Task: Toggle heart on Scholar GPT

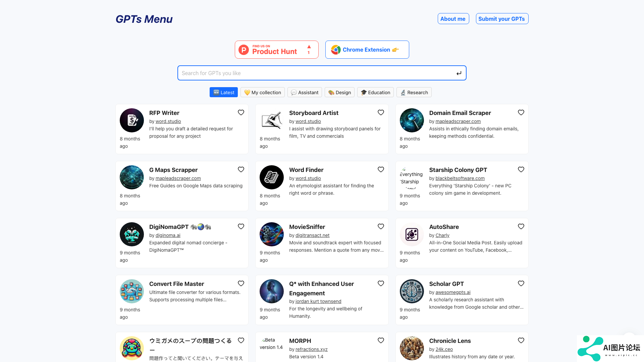Action: tap(521, 284)
